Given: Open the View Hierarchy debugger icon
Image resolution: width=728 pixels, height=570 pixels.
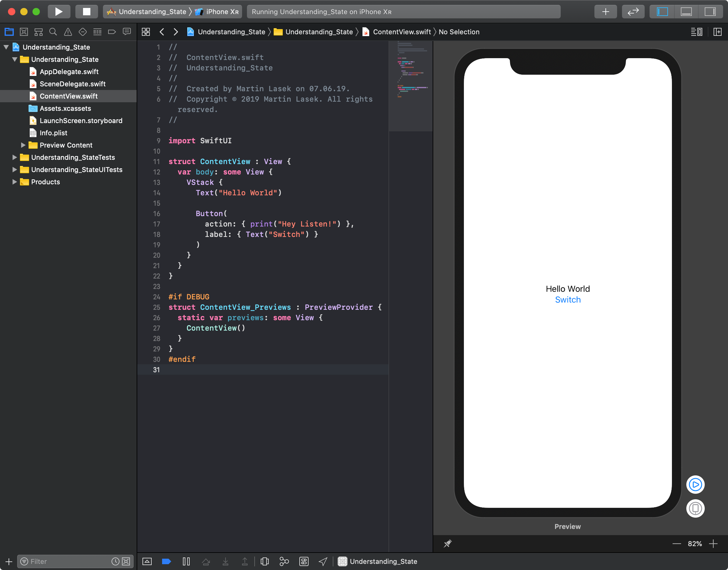Looking at the screenshot, I should click(264, 561).
